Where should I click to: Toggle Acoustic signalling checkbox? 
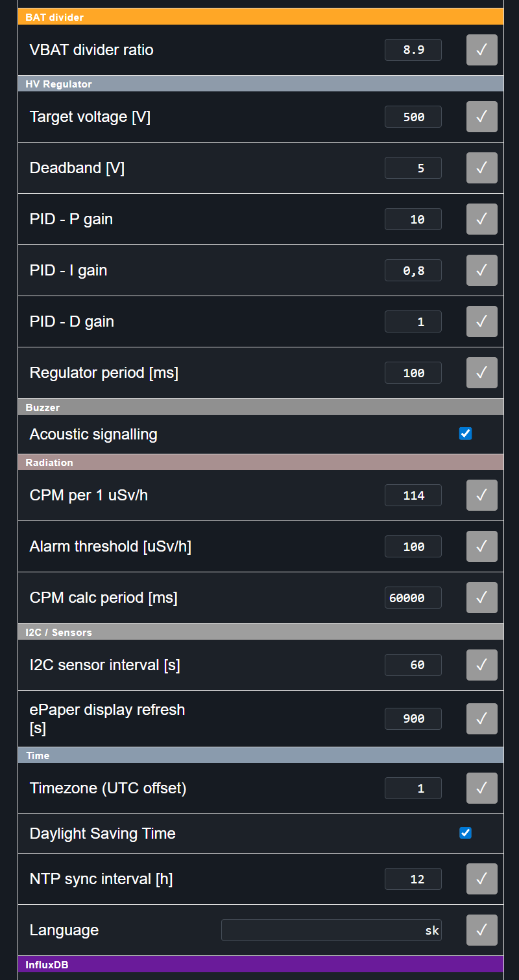(x=465, y=434)
